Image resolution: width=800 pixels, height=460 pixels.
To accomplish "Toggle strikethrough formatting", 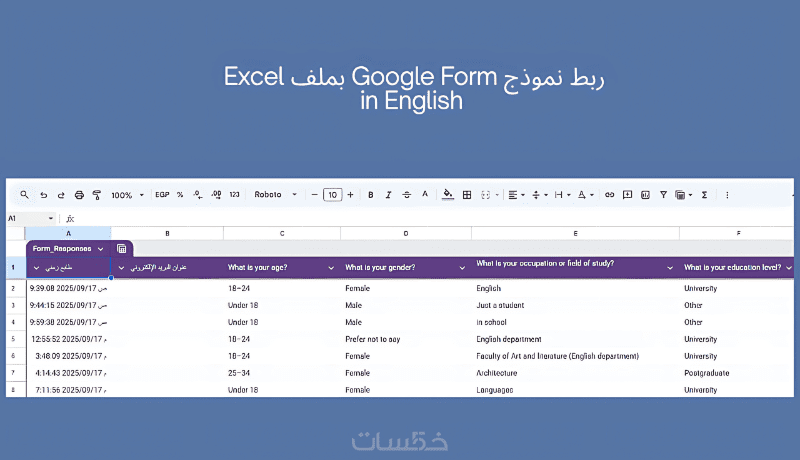I will (407, 195).
